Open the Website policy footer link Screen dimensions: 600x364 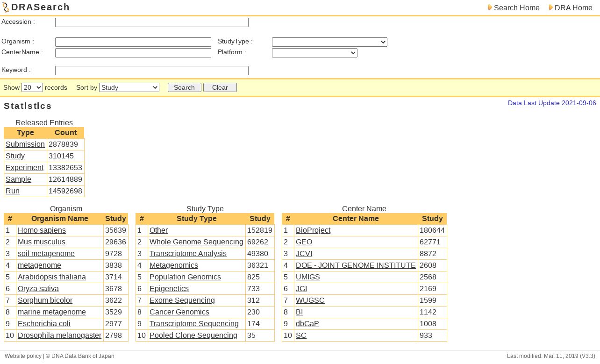tap(23, 356)
